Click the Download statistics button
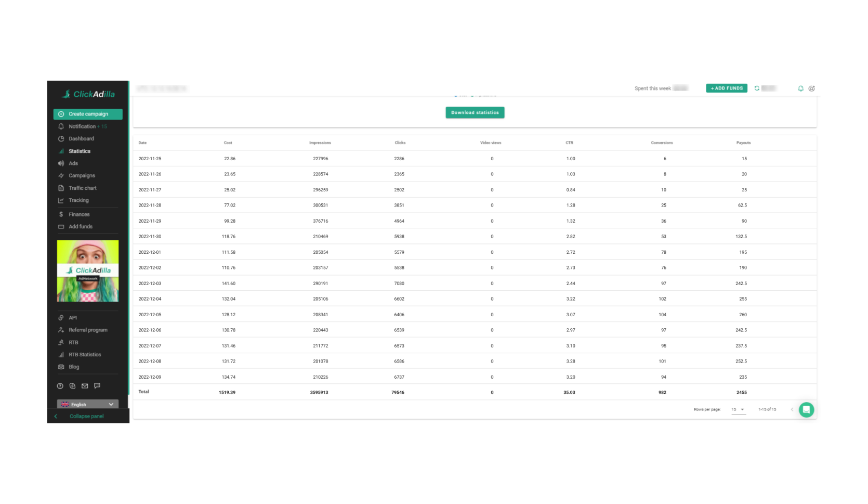 pos(475,112)
